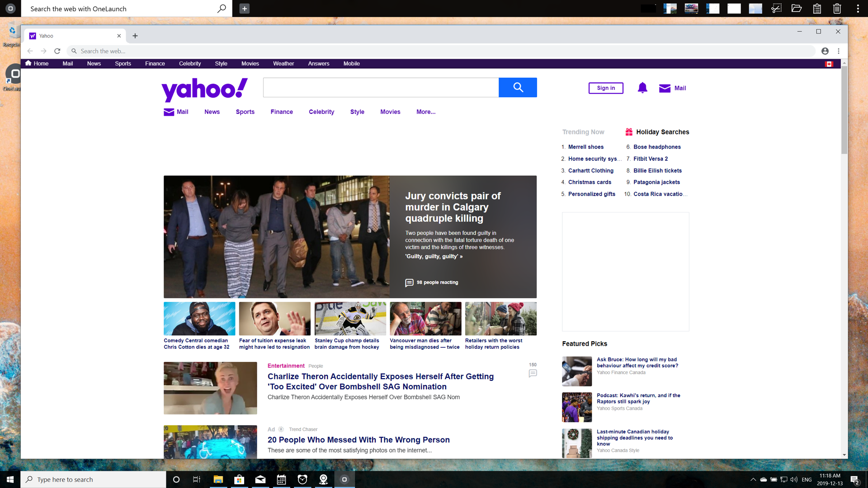This screenshot has width=868, height=488.
Task: Click the OneLaunch clipboard icon
Action: pos(817,9)
